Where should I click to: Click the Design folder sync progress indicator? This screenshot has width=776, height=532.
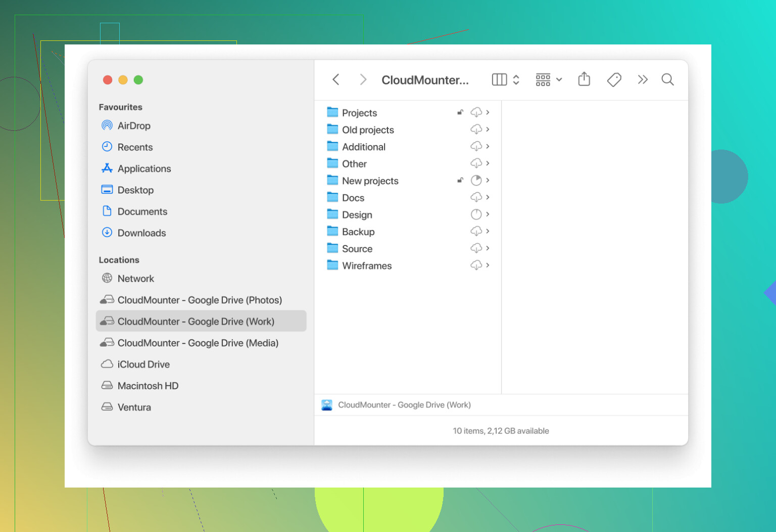pos(476,214)
